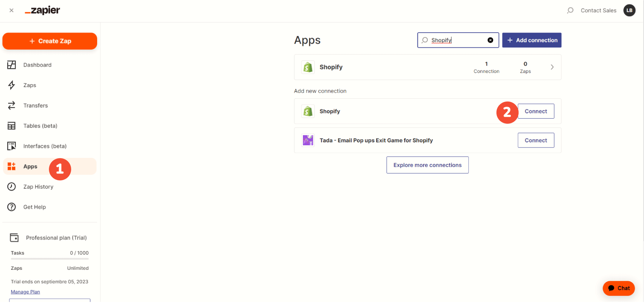This screenshot has height=305, width=644.
Task: Close the sidebar with X icon
Action: pyautogui.click(x=11, y=10)
